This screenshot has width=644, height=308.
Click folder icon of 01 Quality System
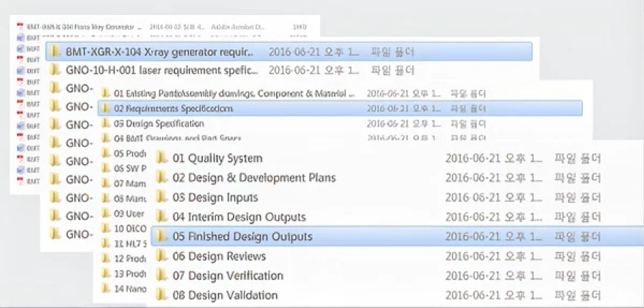(162, 158)
